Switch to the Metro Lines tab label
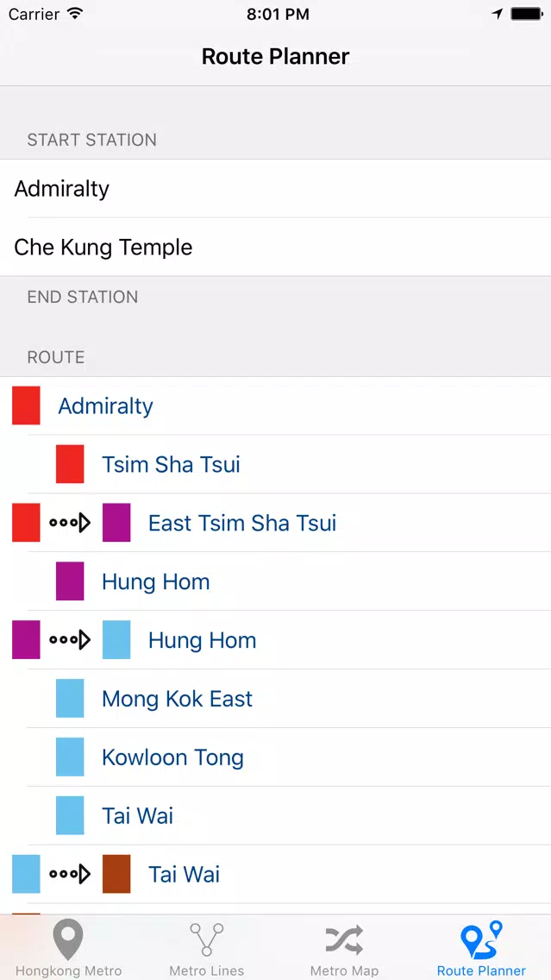The image size is (551, 980). click(207, 971)
